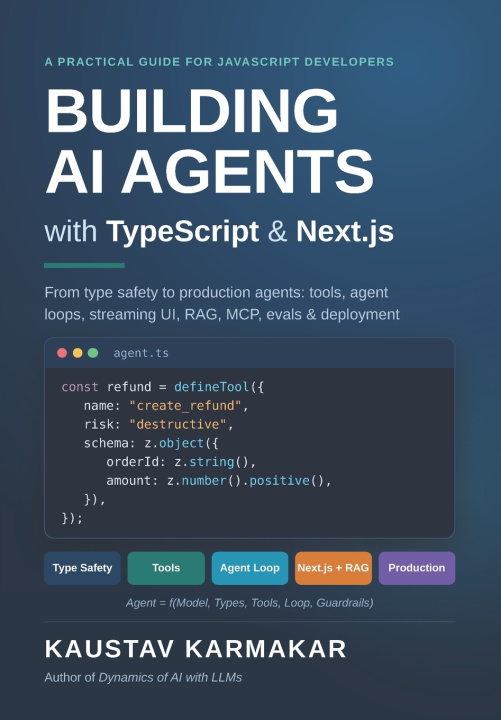The image size is (501, 720).
Task: Click 'A PRACTICAL GUIDE FOR JAVASCRIPT DEVELOPERS' heading
Action: (219, 62)
